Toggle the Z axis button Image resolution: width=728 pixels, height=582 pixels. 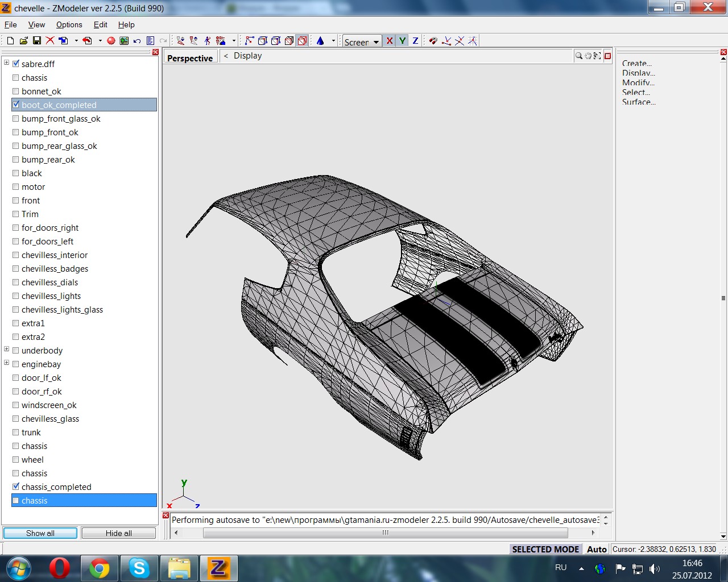(415, 40)
